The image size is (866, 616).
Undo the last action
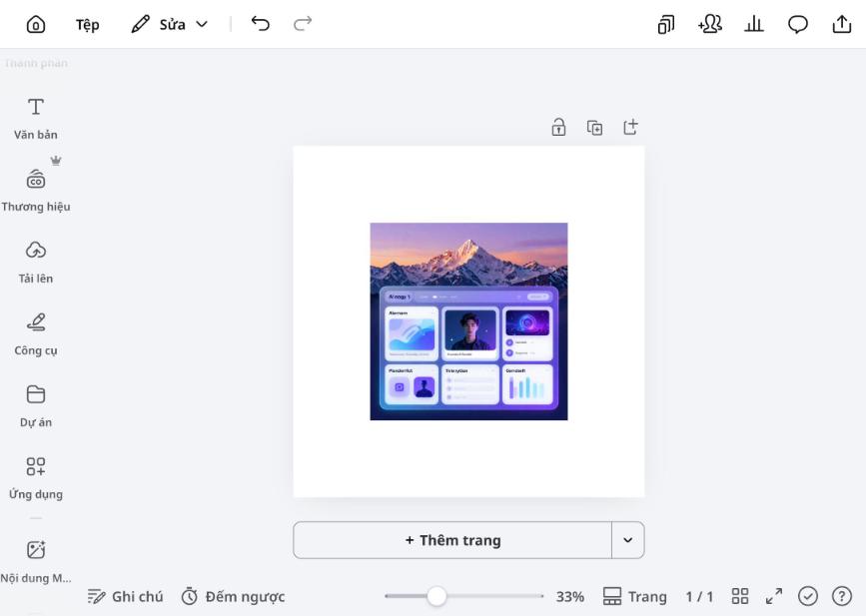click(261, 25)
